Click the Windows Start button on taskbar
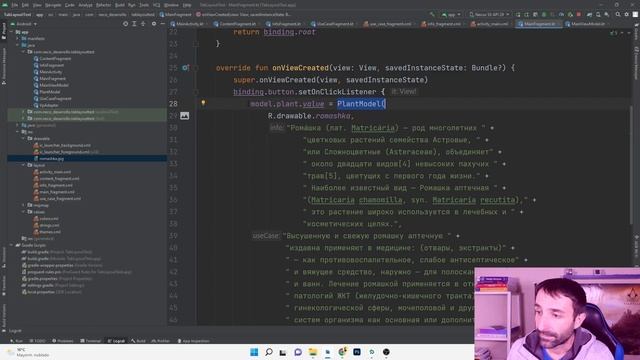 (254, 352)
